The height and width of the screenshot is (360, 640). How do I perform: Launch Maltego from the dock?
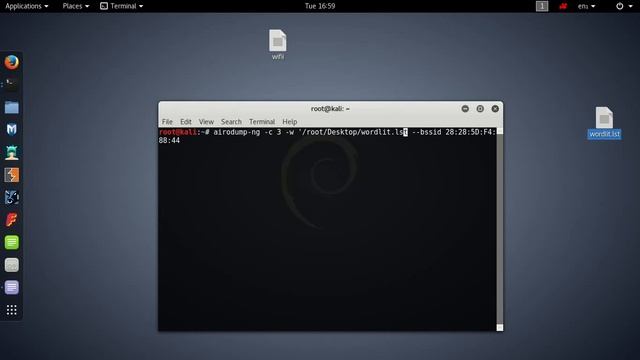tap(11, 129)
